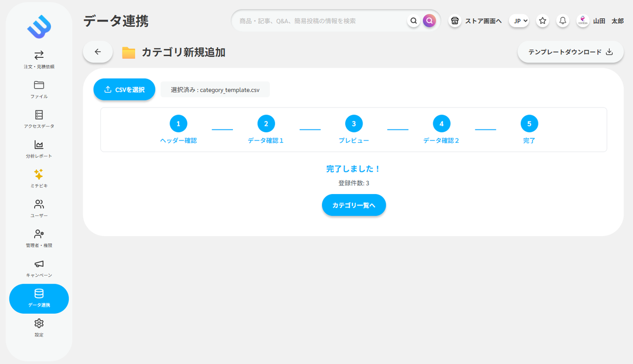Open the 山田 太郎 user menu
633x364 pixels.
click(x=600, y=21)
